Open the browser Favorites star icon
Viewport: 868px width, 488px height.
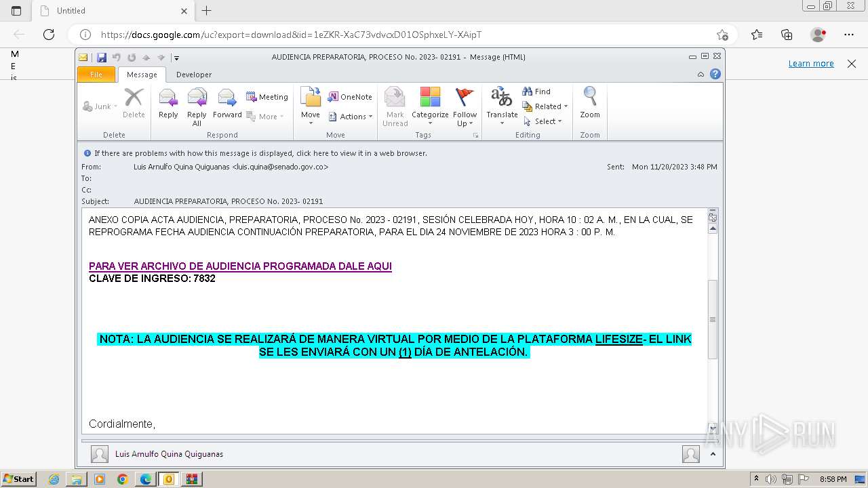click(757, 35)
